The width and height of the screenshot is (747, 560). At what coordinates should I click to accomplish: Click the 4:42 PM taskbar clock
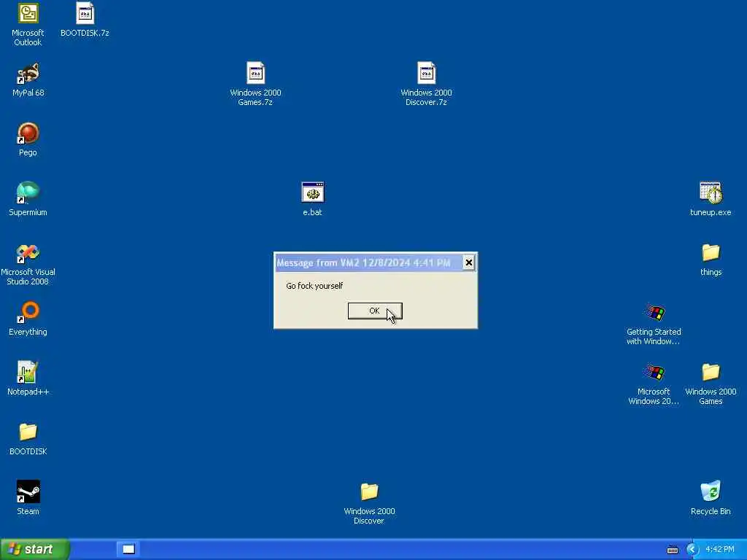click(720, 550)
